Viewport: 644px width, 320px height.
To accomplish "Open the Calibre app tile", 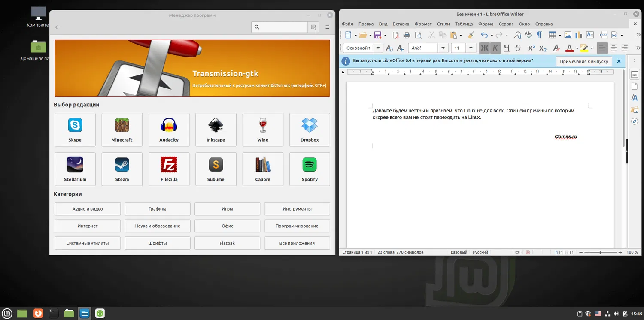I will (263, 169).
